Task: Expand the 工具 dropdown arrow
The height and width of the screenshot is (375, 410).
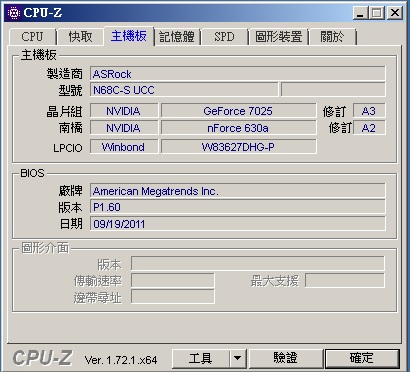Action: click(238, 359)
